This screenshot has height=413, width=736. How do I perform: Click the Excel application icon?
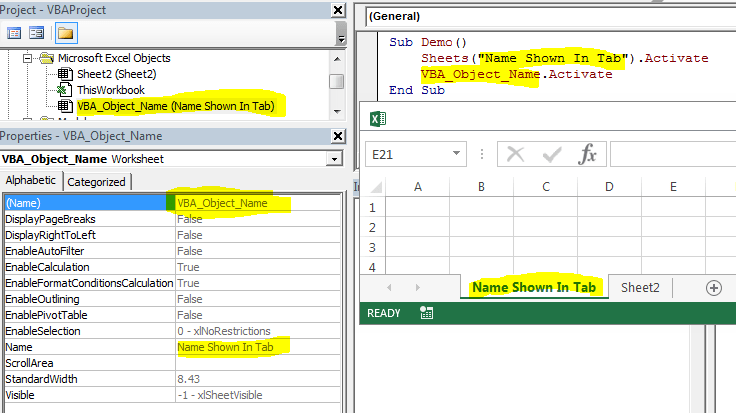[x=378, y=119]
